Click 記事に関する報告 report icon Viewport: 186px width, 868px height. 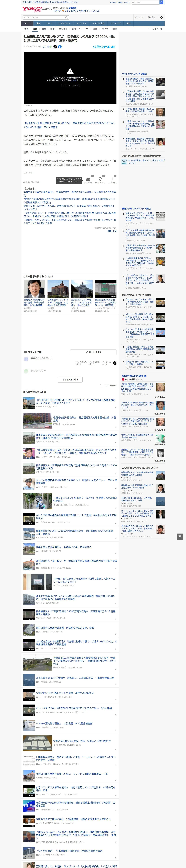31,182
